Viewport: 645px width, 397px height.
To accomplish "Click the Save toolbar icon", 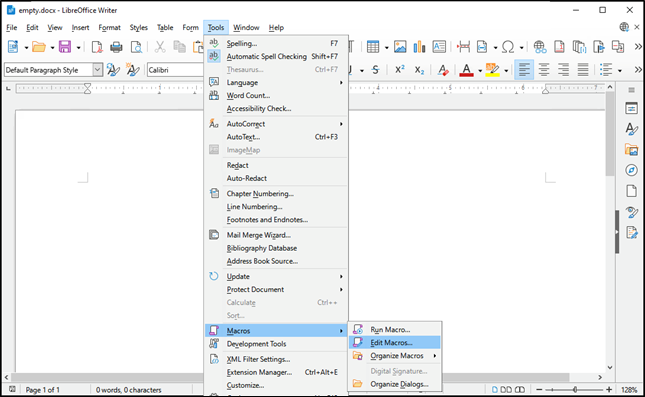I will [65, 47].
